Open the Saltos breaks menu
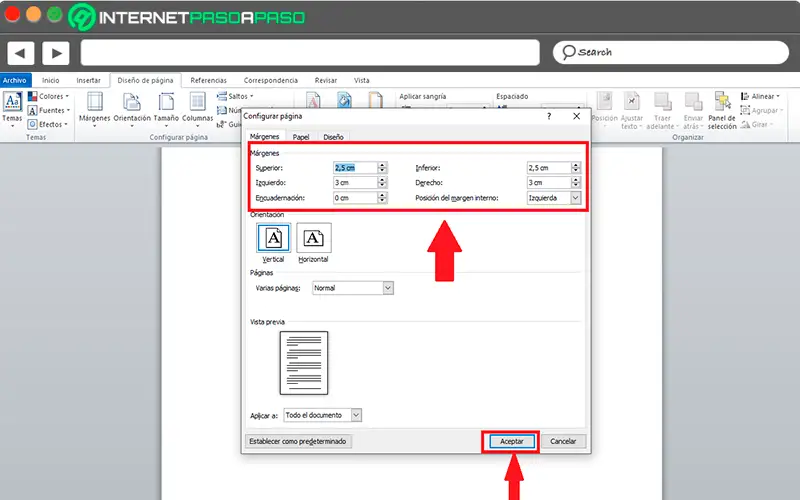This screenshot has height=500, width=800. coord(235,96)
